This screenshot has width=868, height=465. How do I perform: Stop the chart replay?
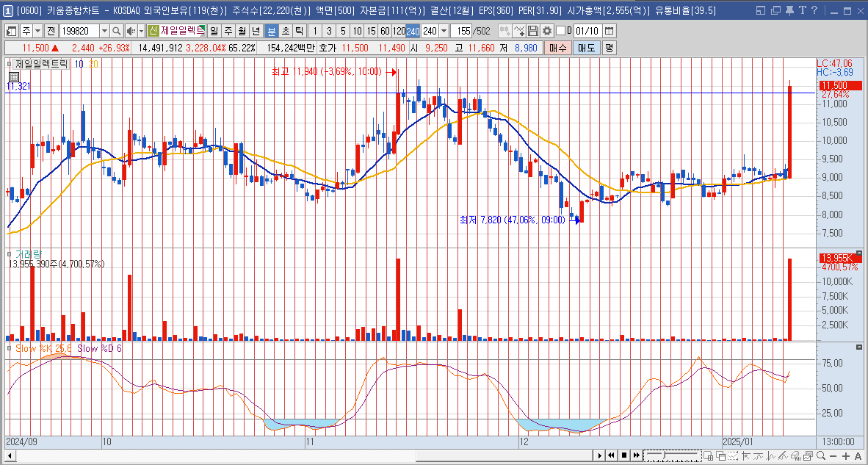[624, 455]
